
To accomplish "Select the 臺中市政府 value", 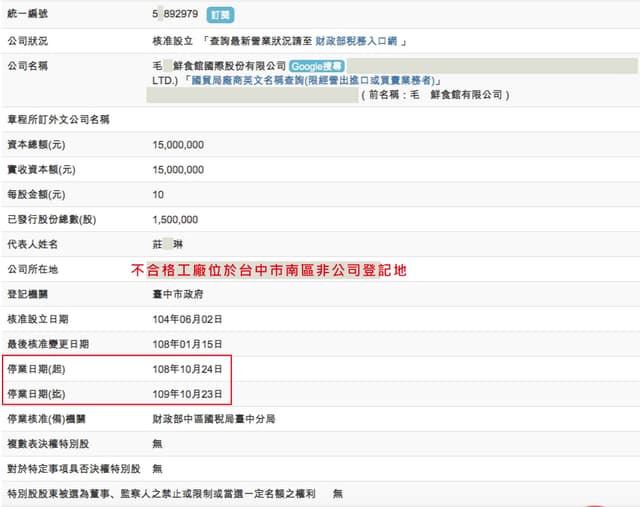I will pyautogui.click(x=178, y=294).
